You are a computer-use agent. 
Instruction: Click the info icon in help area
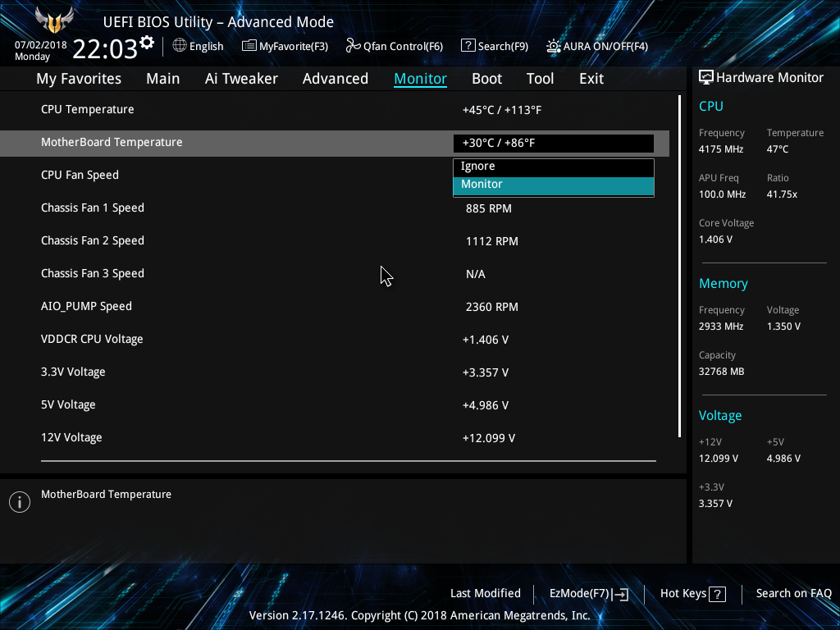(x=20, y=502)
